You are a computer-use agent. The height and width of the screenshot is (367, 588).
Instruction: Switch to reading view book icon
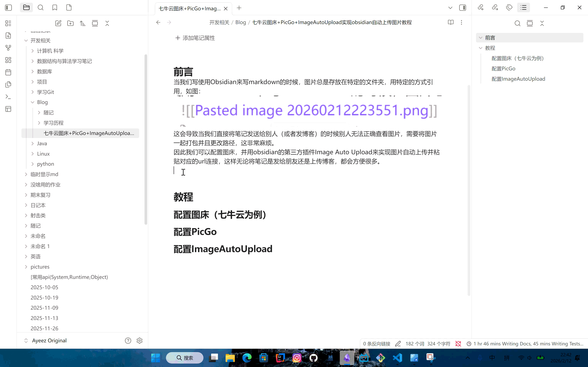click(451, 22)
